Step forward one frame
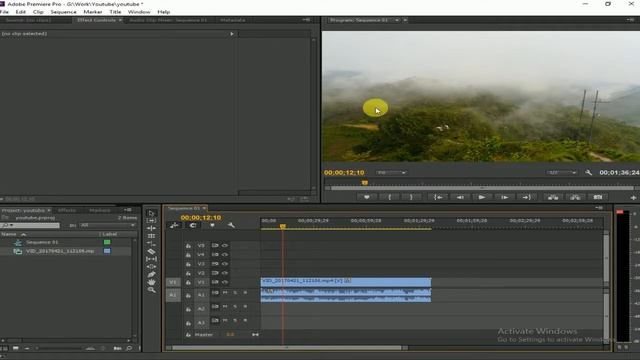This screenshot has height=360, width=640. click(x=504, y=197)
